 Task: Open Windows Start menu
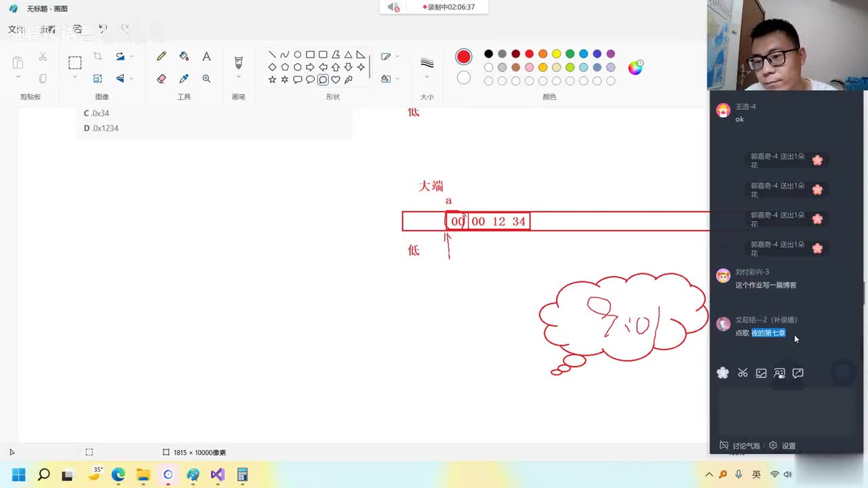[x=18, y=474]
